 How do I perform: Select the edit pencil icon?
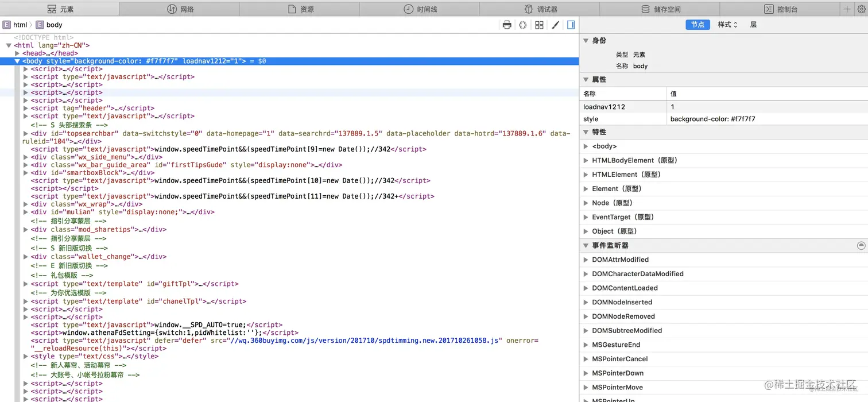point(555,25)
